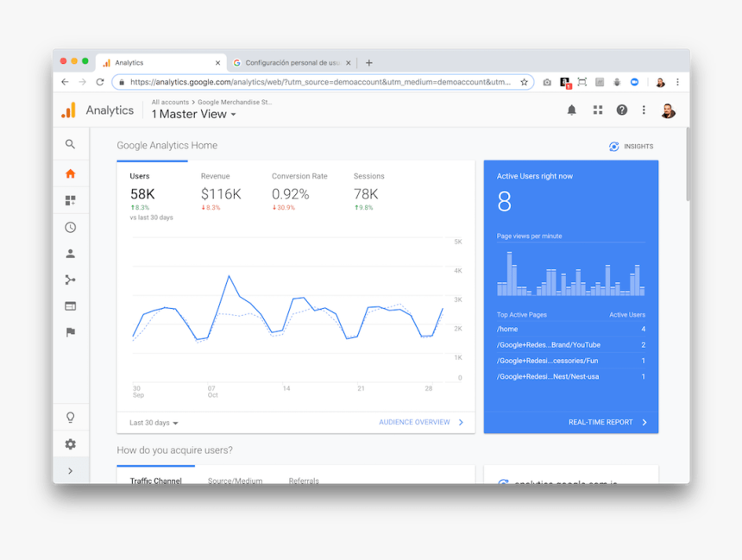Open Conversions reports flag icon
Screen dimensions: 742x560
pyautogui.click(x=70, y=332)
